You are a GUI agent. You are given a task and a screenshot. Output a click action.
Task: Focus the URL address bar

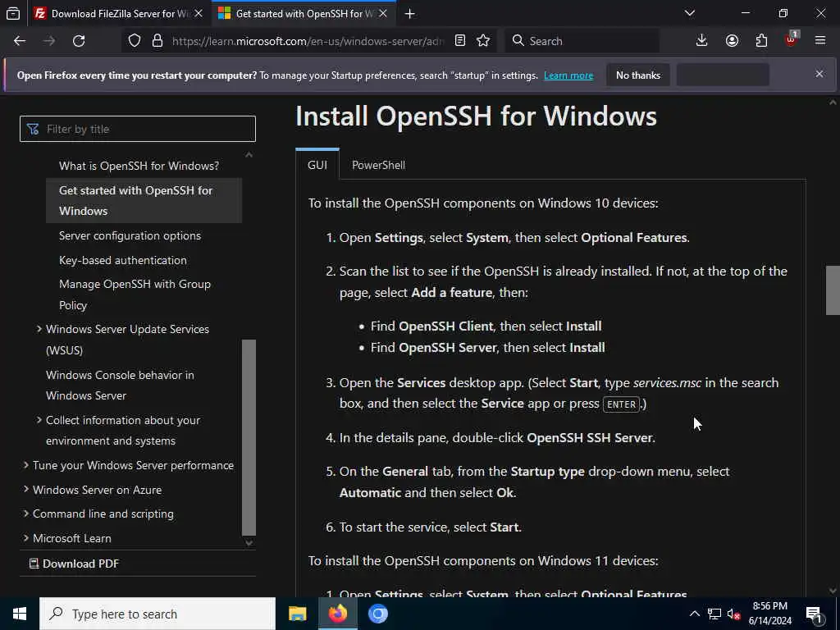click(x=308, y=41)
